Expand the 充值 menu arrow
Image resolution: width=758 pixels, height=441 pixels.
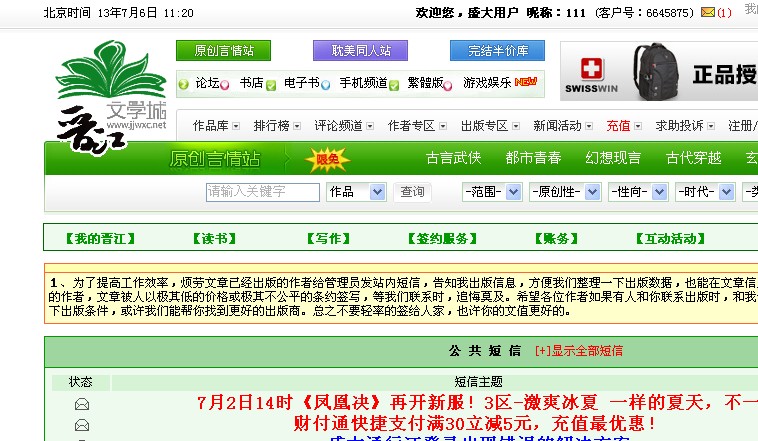click(x=638, y=126)
